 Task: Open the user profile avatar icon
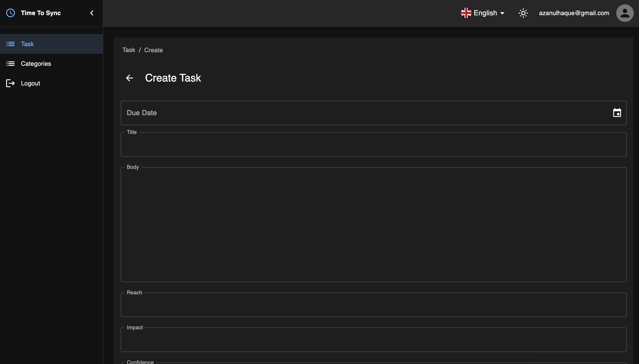[x=625, y=13]
